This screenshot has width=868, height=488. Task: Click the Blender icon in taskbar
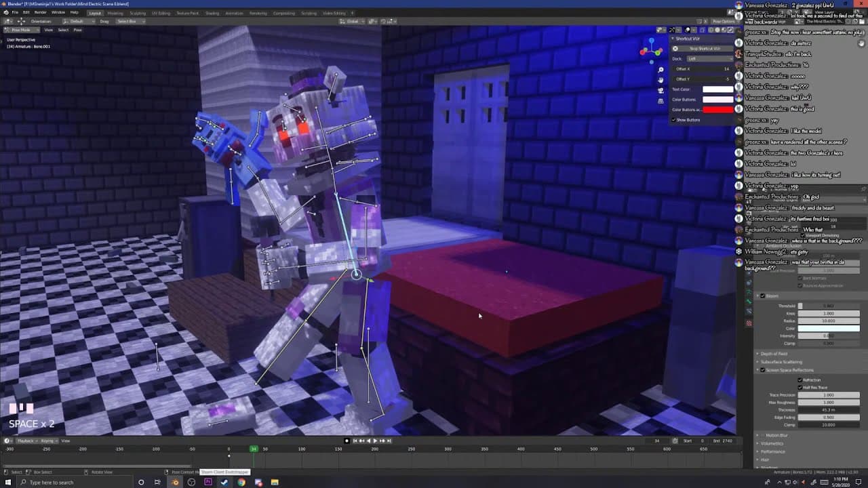click(175, 483)
